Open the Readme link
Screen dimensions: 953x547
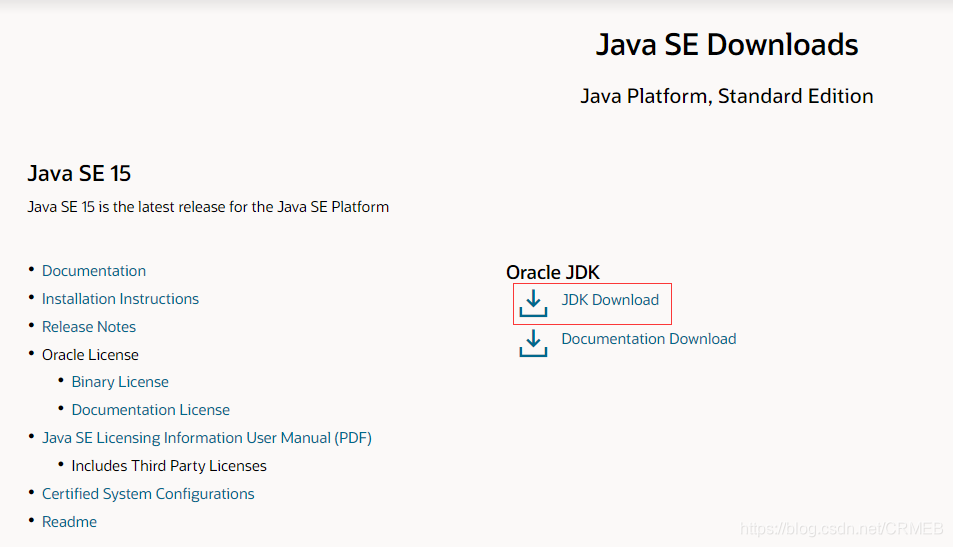coord(69,521)
